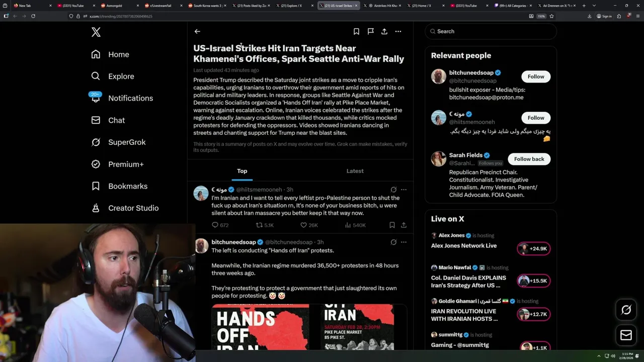Open the @hiitsmemooneh post avatar
Image resolution: width=644 pixels, height=362 pixels.
[201, 193]
